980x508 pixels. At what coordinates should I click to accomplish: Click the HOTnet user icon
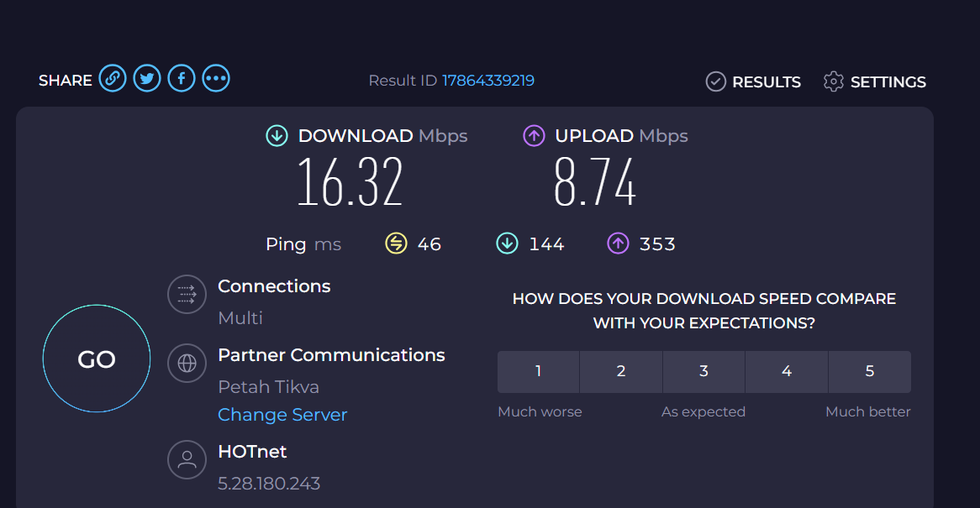(x=187, y=459)
